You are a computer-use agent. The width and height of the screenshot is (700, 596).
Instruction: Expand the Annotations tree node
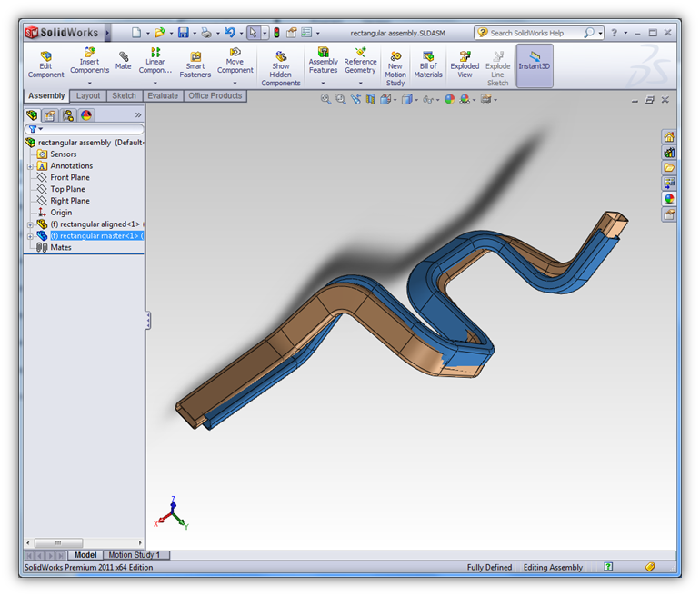(30, 166)
